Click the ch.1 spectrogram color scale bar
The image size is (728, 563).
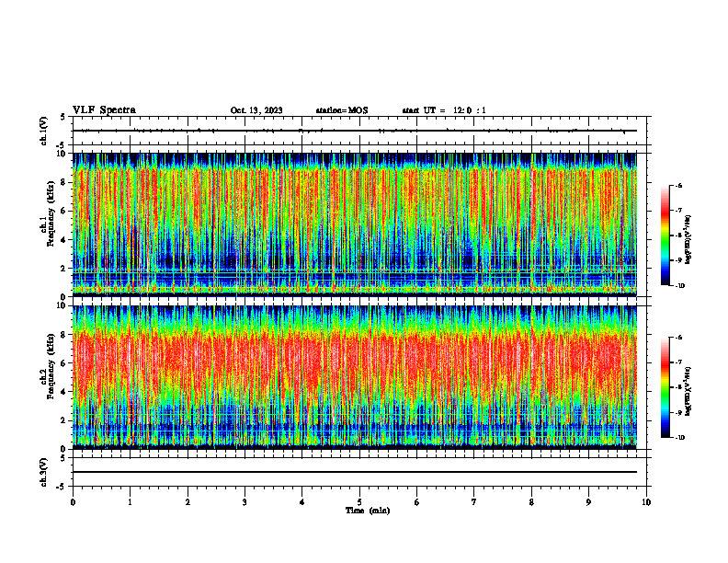[x=665, y=236]
